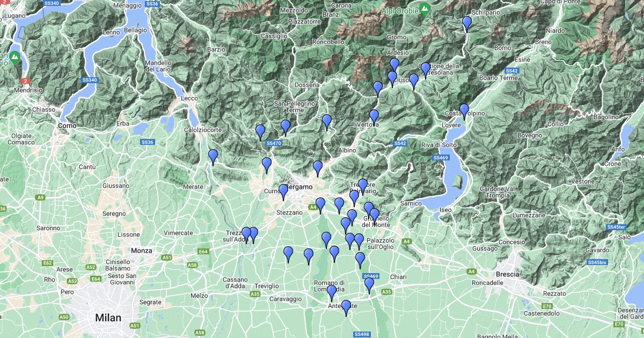
Task: Open the pin on Grumello del Monte
Action: 375,216
